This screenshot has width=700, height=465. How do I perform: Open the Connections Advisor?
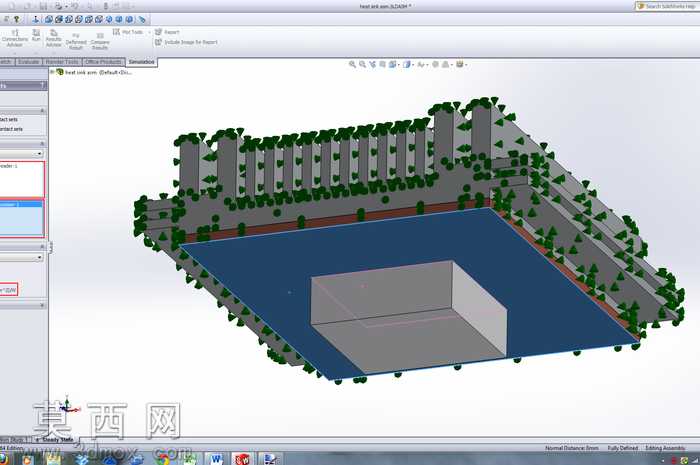15,38
